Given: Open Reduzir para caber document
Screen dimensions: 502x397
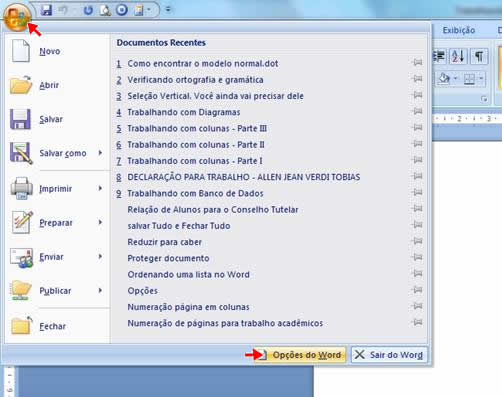Looking at the screenshot, I should click(x=165, y=242).
